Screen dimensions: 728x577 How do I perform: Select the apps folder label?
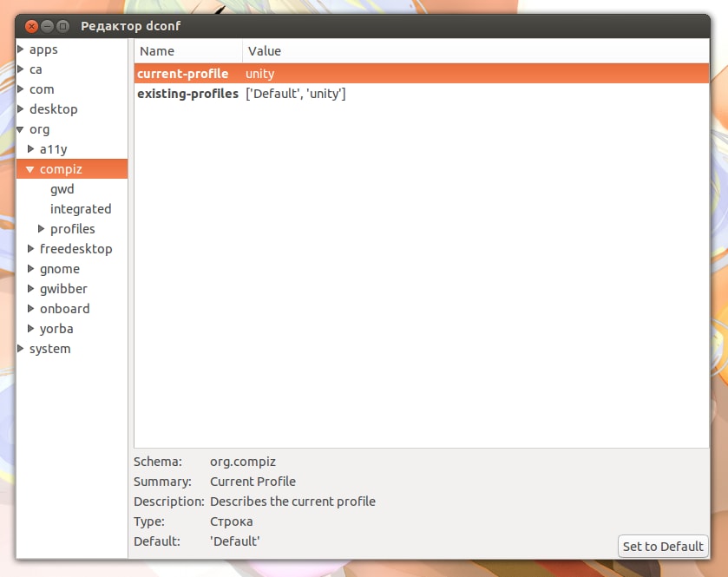click(43, 49)
